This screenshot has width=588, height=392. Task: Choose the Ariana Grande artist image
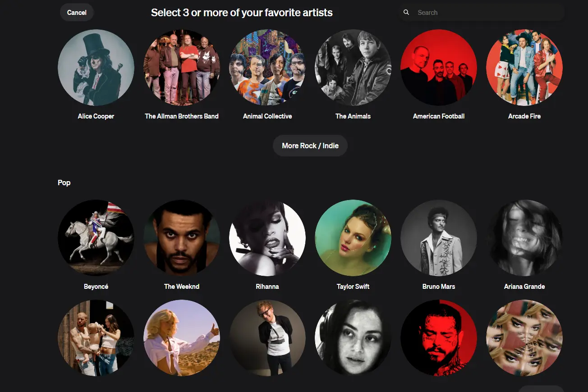coord(524,238)
